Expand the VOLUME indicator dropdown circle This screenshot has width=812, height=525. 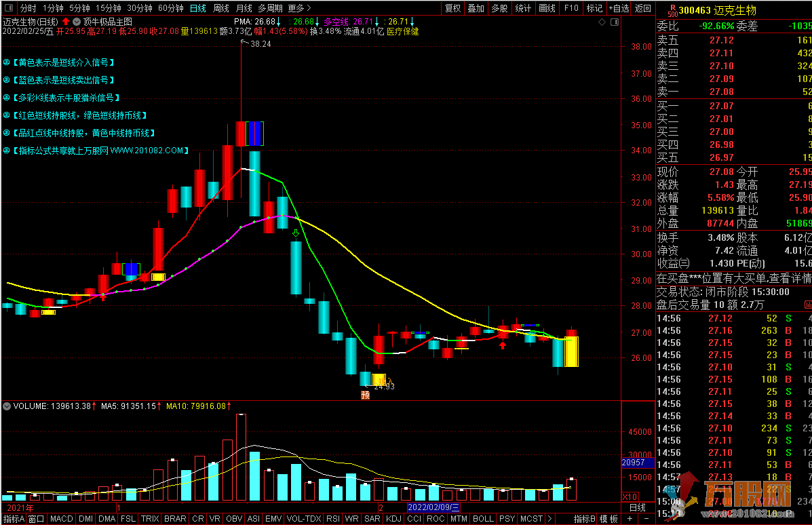(x=7, y=406)
